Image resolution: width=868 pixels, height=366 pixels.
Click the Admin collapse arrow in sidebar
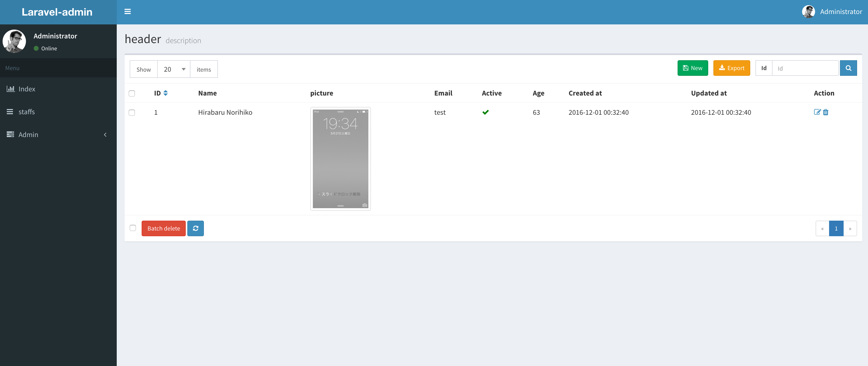(105, 134)
